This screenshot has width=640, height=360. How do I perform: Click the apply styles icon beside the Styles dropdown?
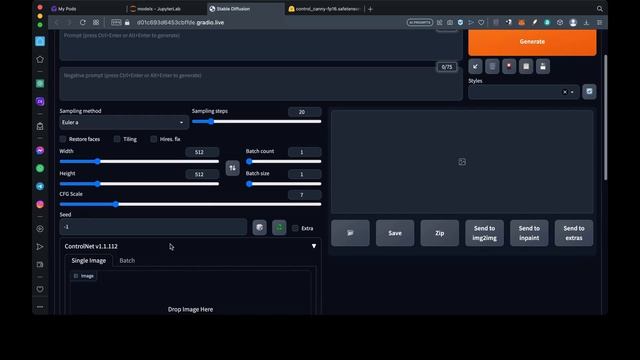[x=589, y=91]
